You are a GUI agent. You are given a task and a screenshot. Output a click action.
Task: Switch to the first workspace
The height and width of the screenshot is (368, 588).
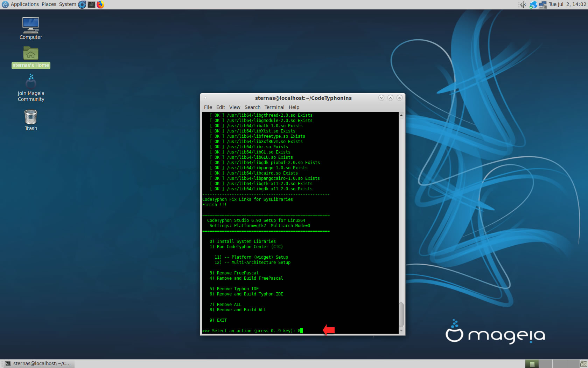point(532,364)
